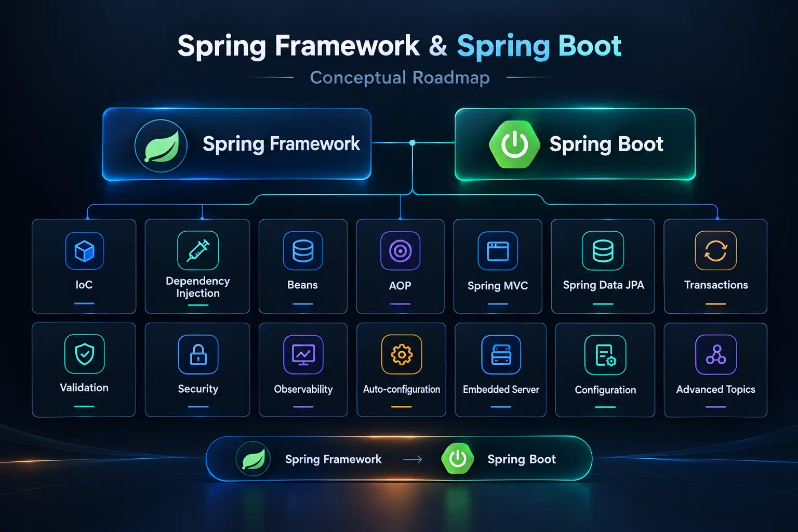The width and height of the screenshot is (798, 532).
Task: Click the Validation label text
Action: click(84, 388)
